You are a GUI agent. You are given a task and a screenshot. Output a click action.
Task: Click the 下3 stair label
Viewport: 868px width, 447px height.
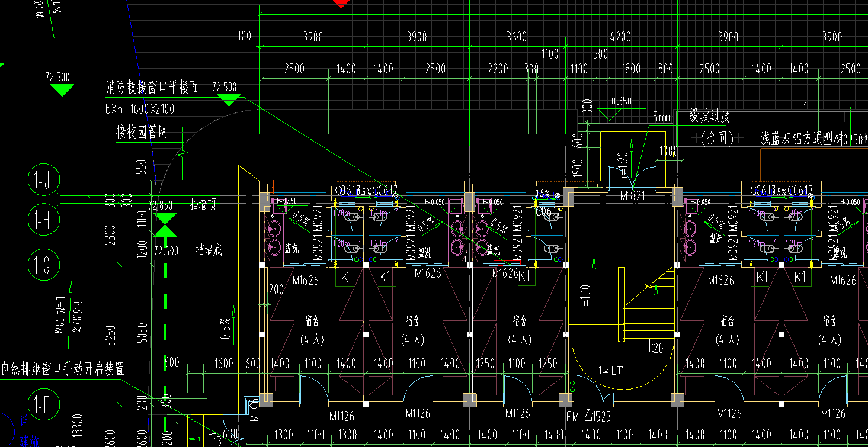(x=214, y=439)
